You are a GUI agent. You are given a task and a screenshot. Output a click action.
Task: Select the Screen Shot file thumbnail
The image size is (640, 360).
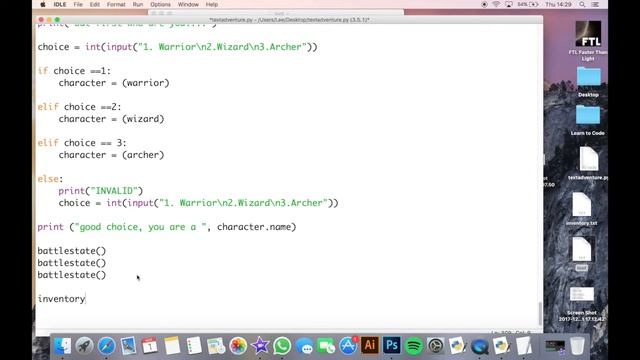(x=582, y=295)
